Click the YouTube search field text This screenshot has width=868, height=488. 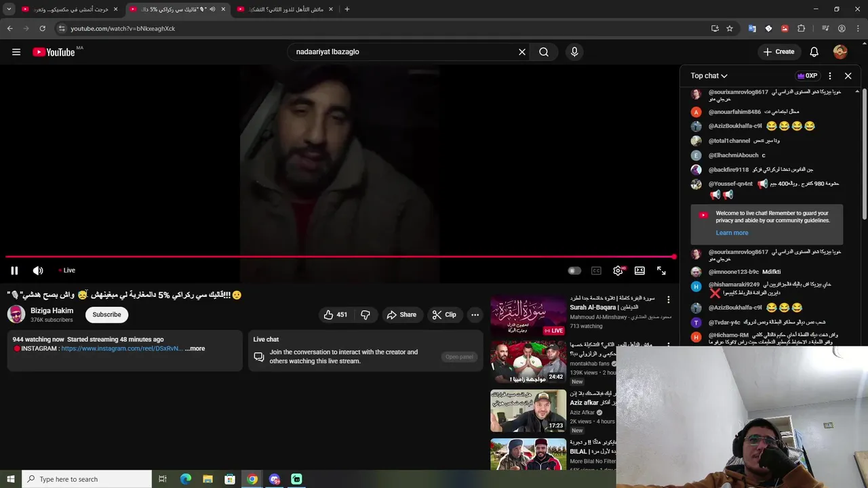point(328,52)
